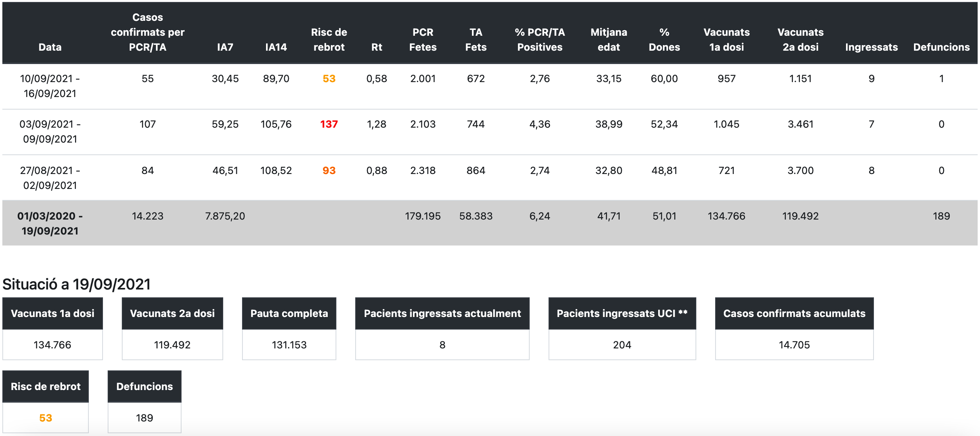This screenshot has height=436, width=980.
Task: Click the red rebrot risk value 137
Action: [329, 124]
